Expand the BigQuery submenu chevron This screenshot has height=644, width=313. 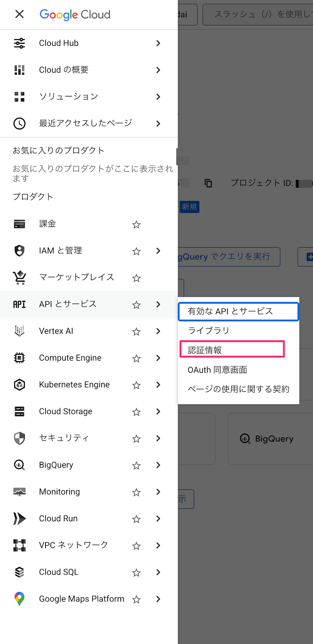158,465
